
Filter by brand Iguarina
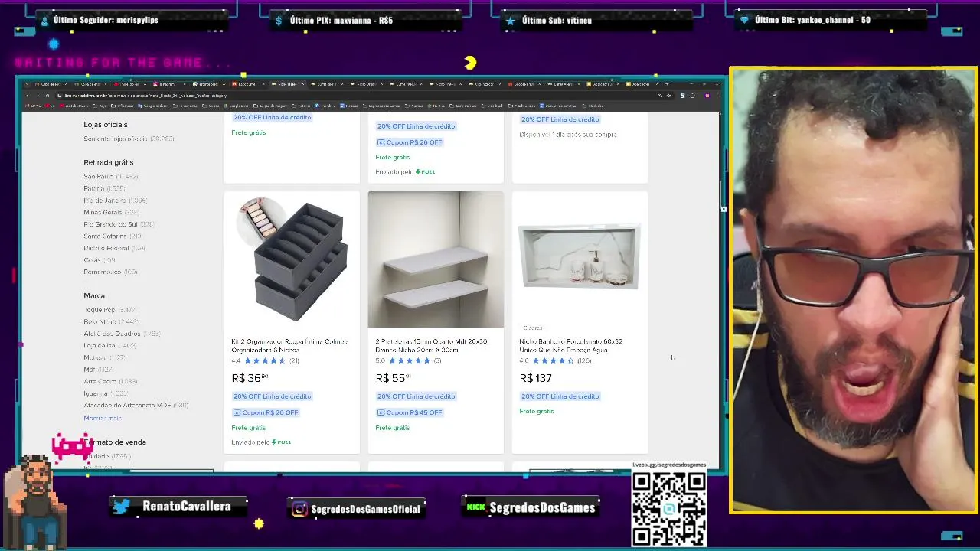(106, 393)
